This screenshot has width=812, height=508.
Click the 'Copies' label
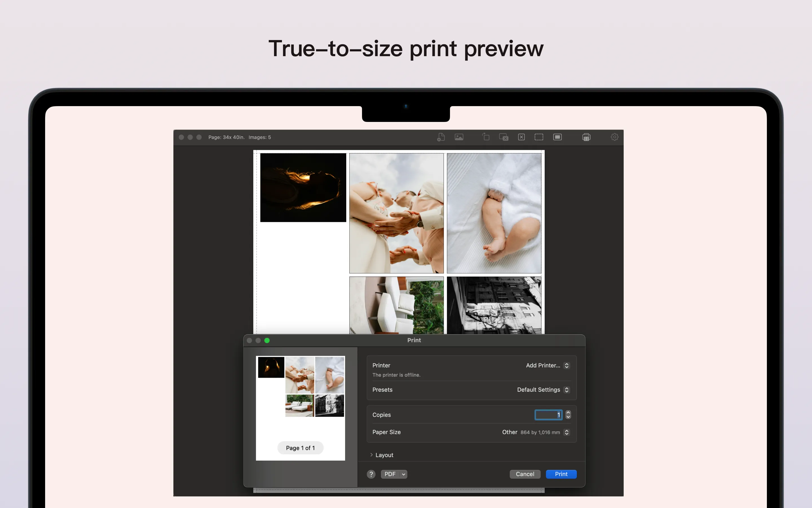point(381,415)
